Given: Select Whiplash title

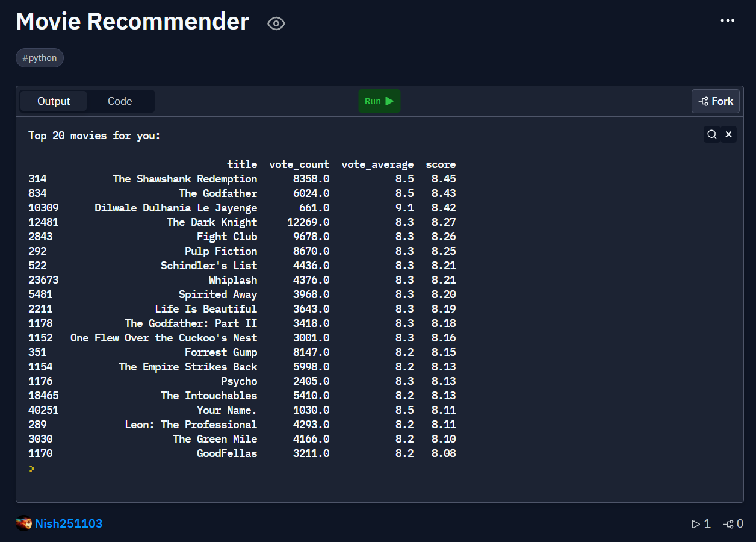Looking at the screenshot, I should pyautogui.click(x=233, y=280).
